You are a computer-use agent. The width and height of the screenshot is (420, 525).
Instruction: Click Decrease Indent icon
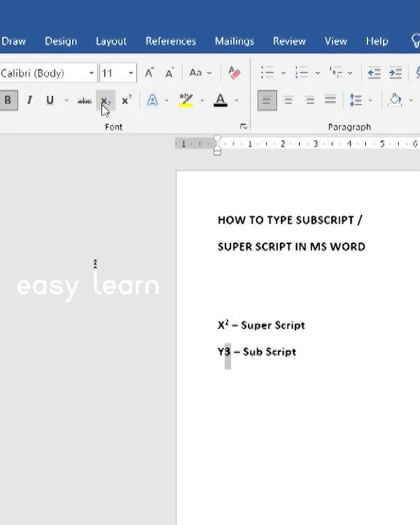pos(374,73)
